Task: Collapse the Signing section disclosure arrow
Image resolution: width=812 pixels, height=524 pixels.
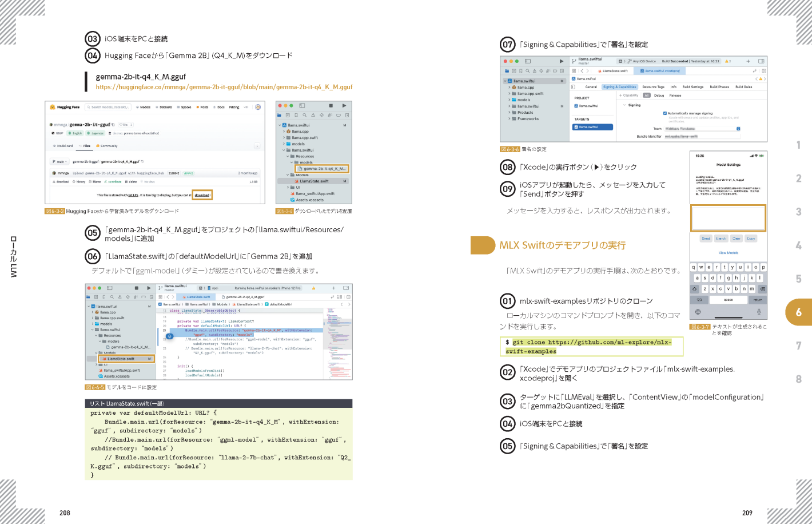Action: (x=624, y=105)
